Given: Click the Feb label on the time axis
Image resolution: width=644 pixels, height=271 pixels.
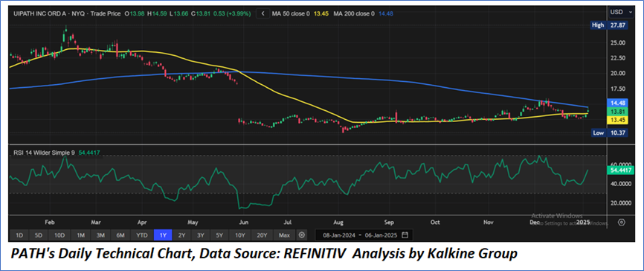Looking at the screenshot, I should tap(49, 222).
